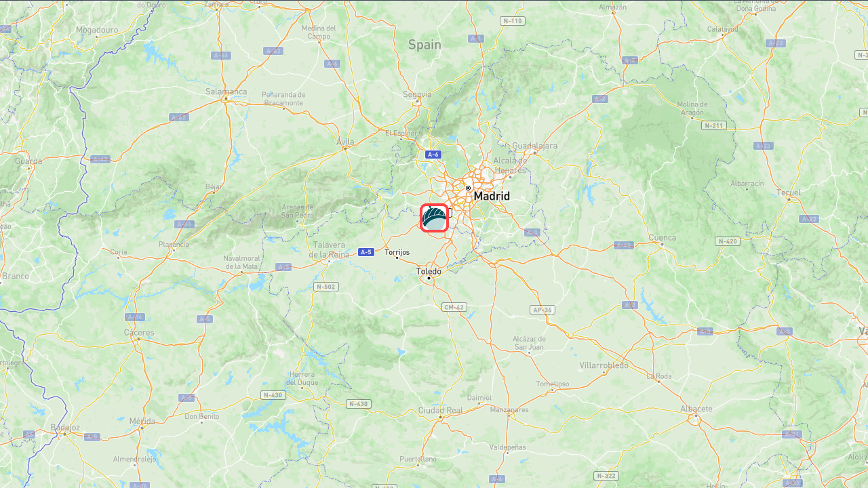This screenshot has width=868, height=488.
Task: Select the A-5 highway shield near Torrijos
Action: pos(366,252)
